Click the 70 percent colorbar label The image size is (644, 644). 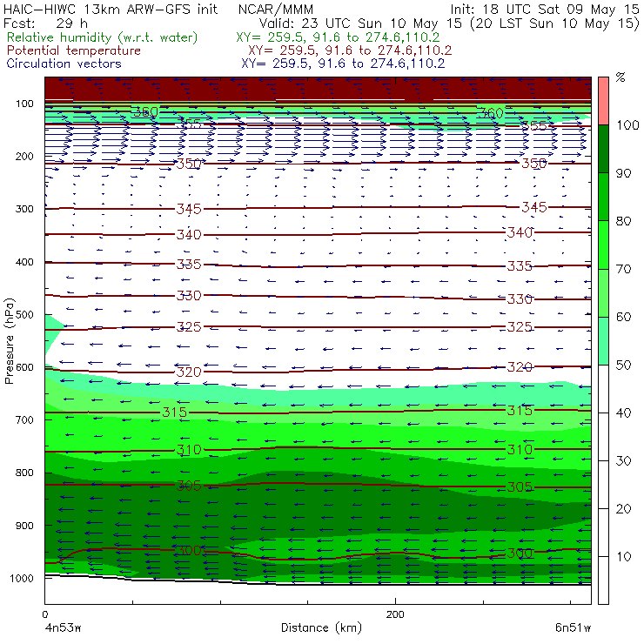[623, 269]
